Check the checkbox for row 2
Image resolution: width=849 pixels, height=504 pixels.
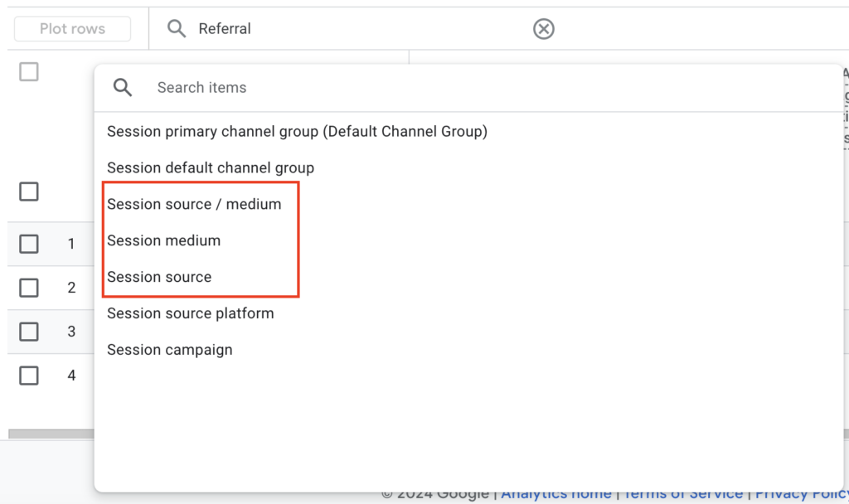click(28, 288)
